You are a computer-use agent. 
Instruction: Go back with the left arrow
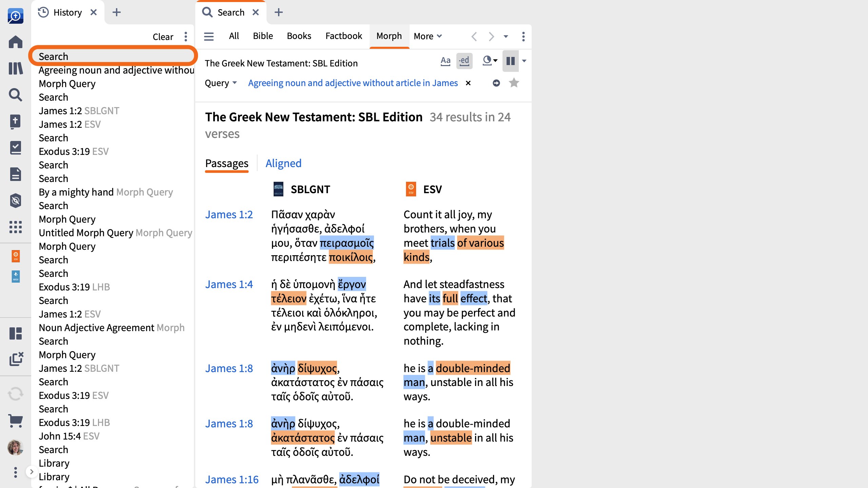(474, 36)
